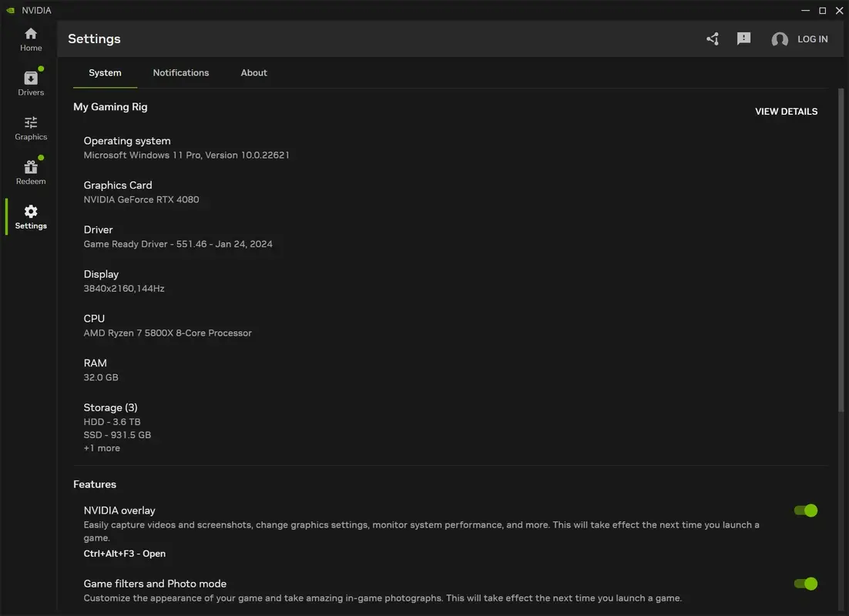Select the System tab

click(x=105, y=72)
